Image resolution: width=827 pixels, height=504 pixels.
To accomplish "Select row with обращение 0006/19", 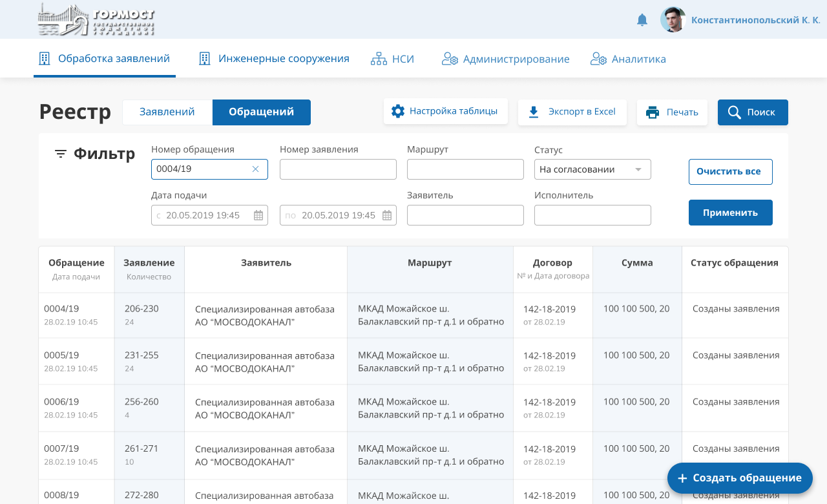I will [413, 408].
